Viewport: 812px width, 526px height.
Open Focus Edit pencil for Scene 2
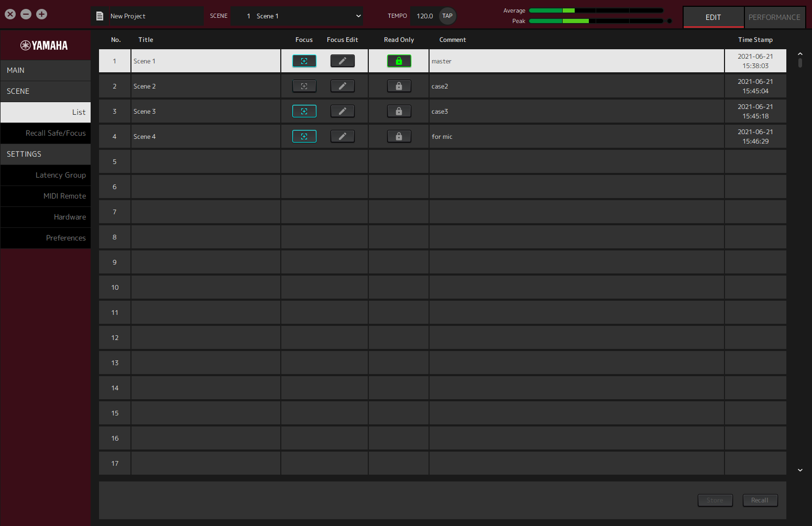coord(343,86)
